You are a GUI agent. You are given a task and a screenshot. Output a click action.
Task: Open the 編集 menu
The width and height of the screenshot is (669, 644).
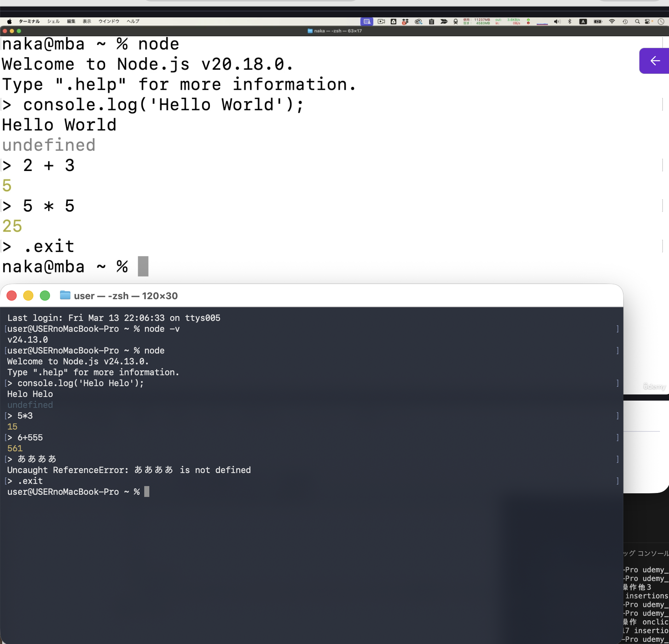[x=71, y=21]
